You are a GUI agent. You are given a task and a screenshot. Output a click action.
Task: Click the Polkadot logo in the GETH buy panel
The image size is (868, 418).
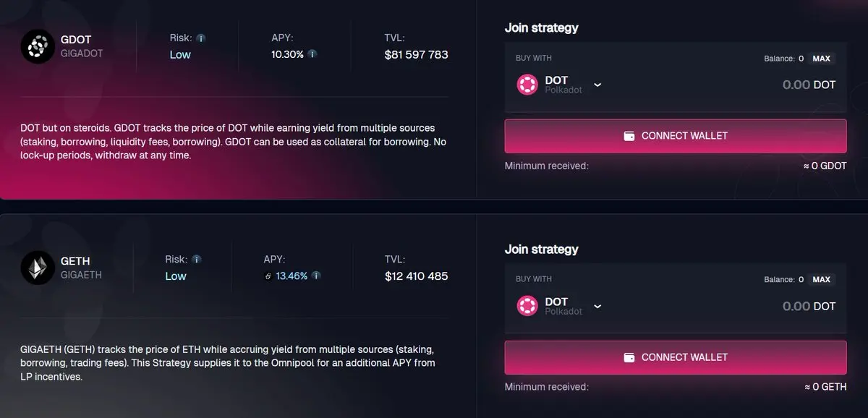click(x=527, y=306)
